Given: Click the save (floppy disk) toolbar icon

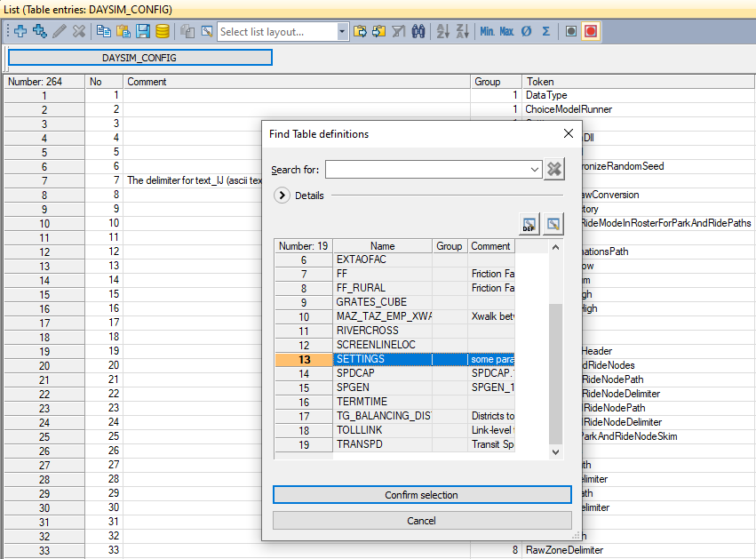Looking at the screenshot, I should point(142,31).
